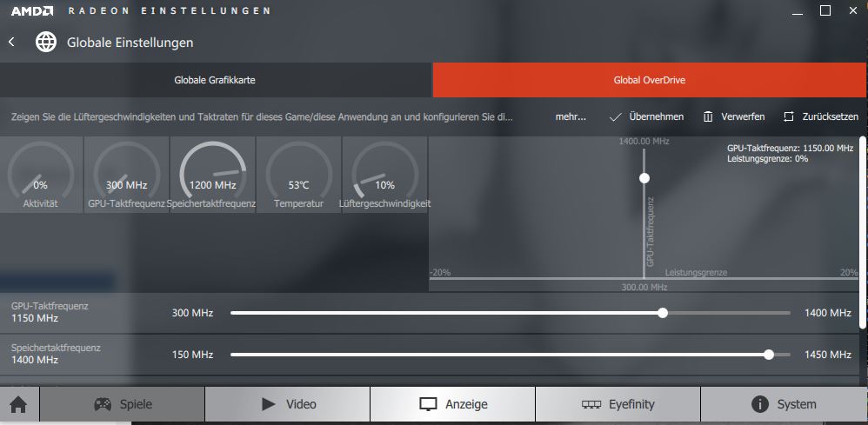
Task: Click the 300.00 MHz label below the graph
Action: [x=644, y=288]
